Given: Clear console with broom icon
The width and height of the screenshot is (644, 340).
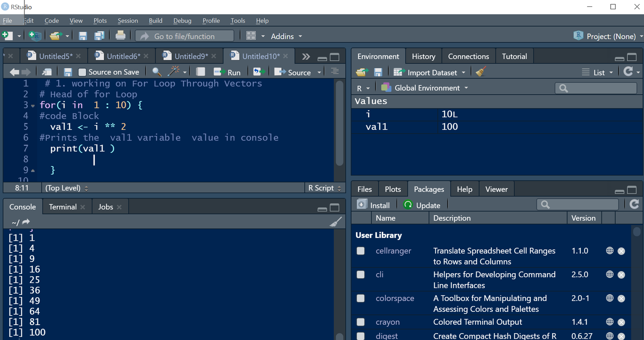Looking at the screenshot, I should pos(336,222).
